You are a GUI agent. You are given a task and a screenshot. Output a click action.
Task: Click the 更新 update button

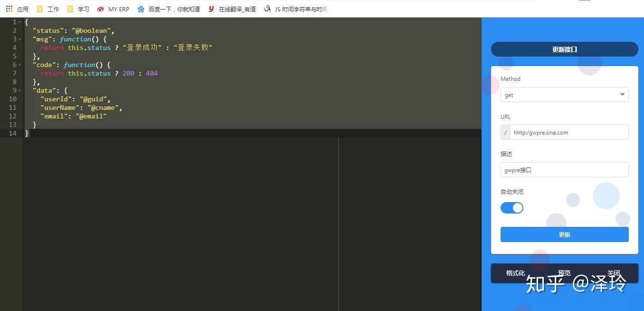tap(564, 234)
